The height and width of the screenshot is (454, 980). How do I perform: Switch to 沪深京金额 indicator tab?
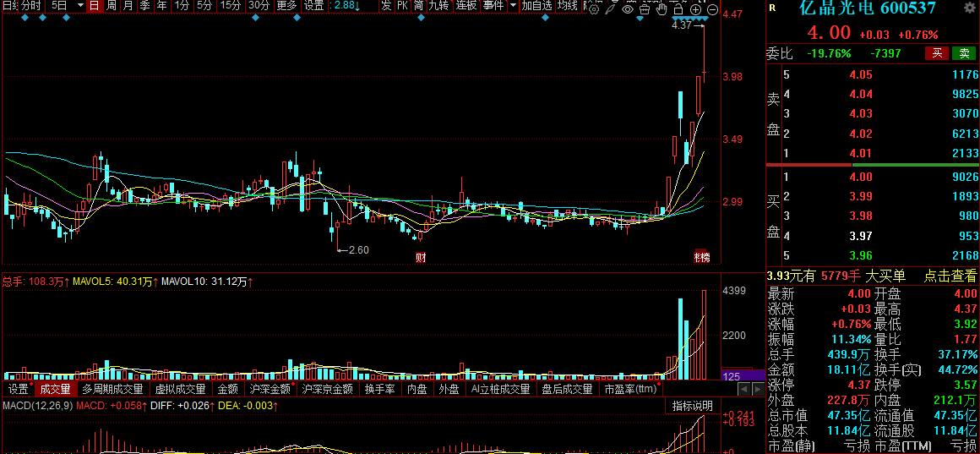point(328,389)
